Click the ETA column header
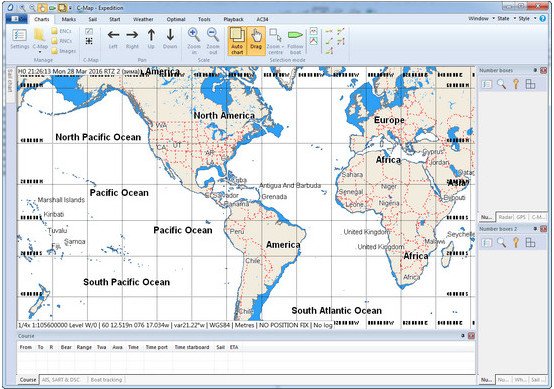This screenshot has width=554, height=389. 234,347
